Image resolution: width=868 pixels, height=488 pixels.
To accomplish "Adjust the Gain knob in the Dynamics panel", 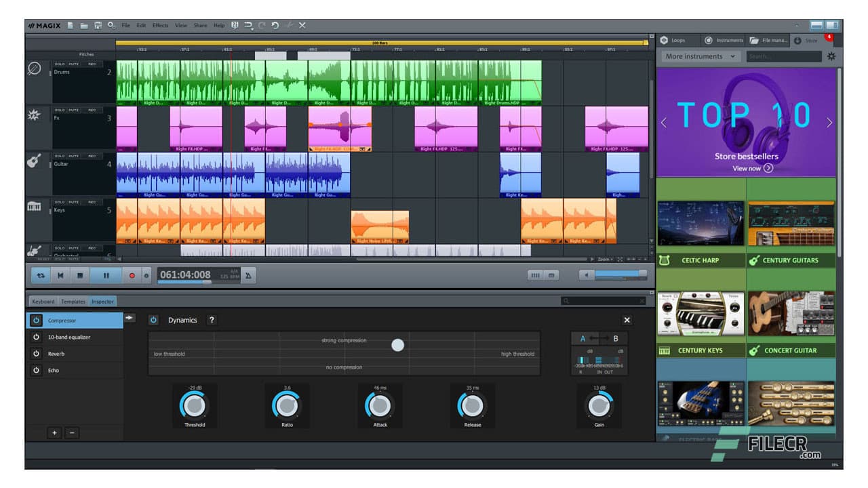I will click(599, 405).
